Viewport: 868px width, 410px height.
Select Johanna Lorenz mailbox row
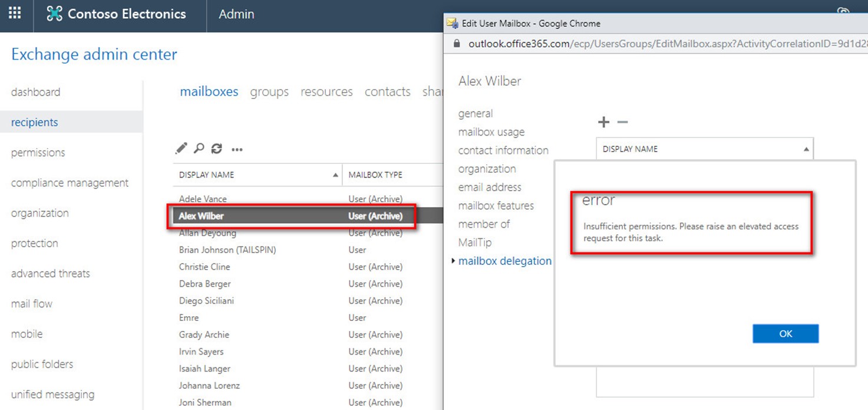coord(307,386)
